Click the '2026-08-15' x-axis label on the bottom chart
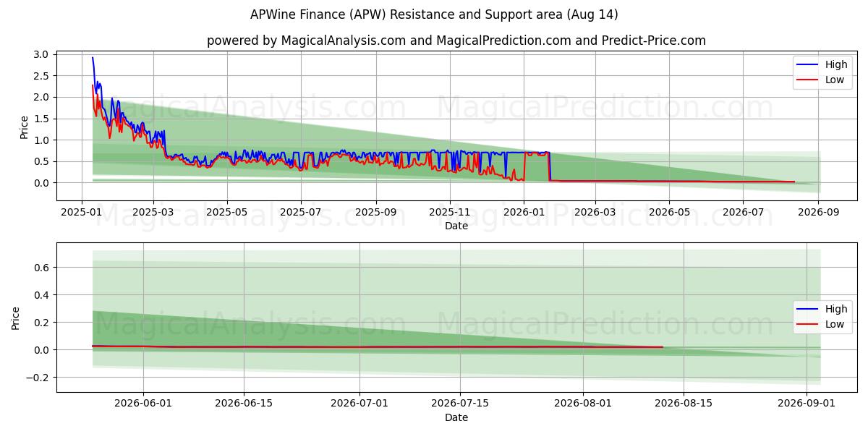The image size is (868, 434). [684, 404]
